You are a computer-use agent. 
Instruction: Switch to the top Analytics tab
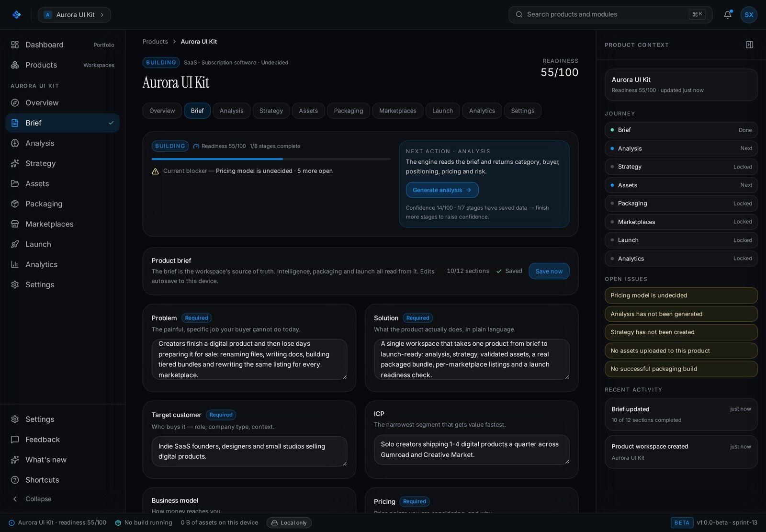pos(482,111)
